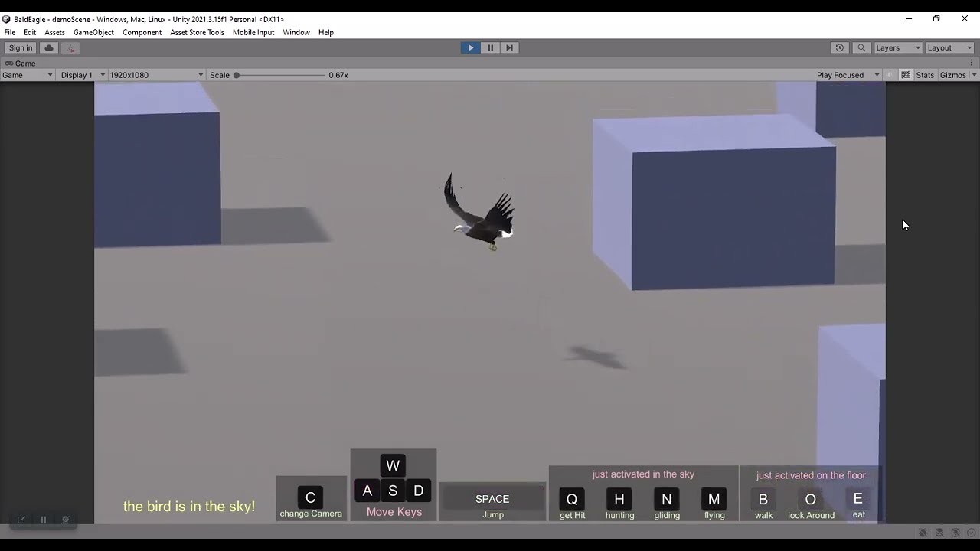Open the Unity search magnifier

(x=861, y=47)
